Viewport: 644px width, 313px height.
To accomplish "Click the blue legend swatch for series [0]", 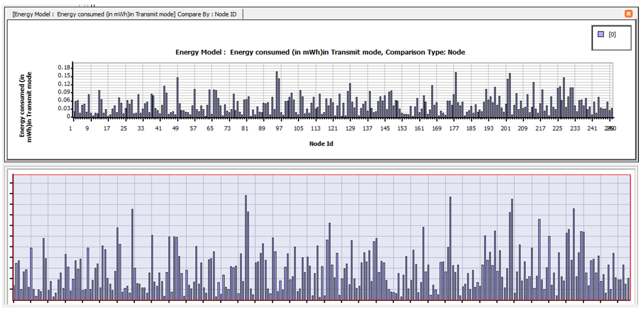I will tap(601, 34).
